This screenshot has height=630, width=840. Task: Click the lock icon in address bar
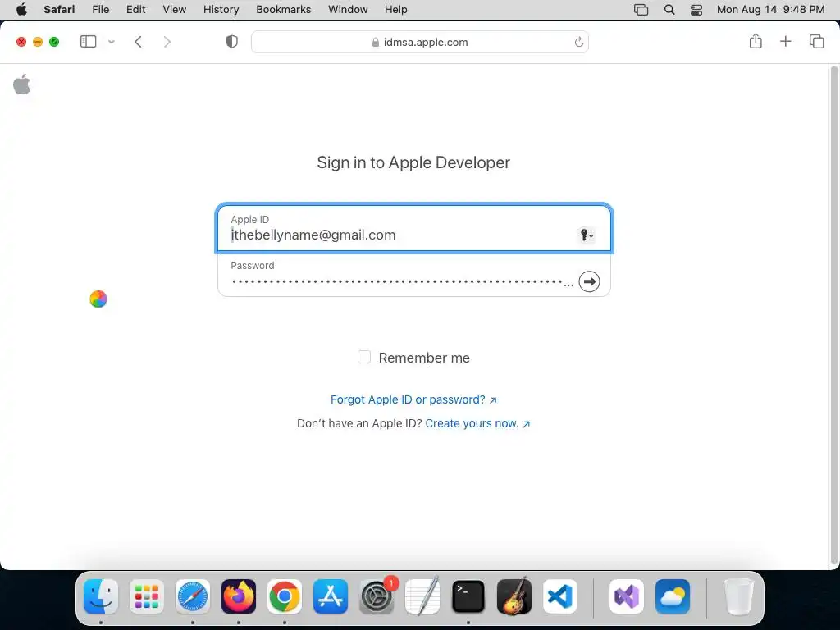[376, 43]
